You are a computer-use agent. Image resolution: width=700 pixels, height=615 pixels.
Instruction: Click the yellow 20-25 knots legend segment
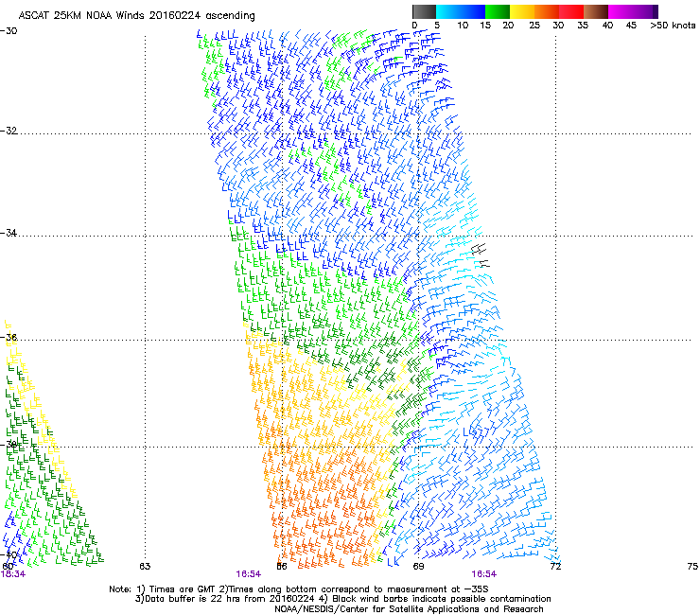(x=522, y=11)
